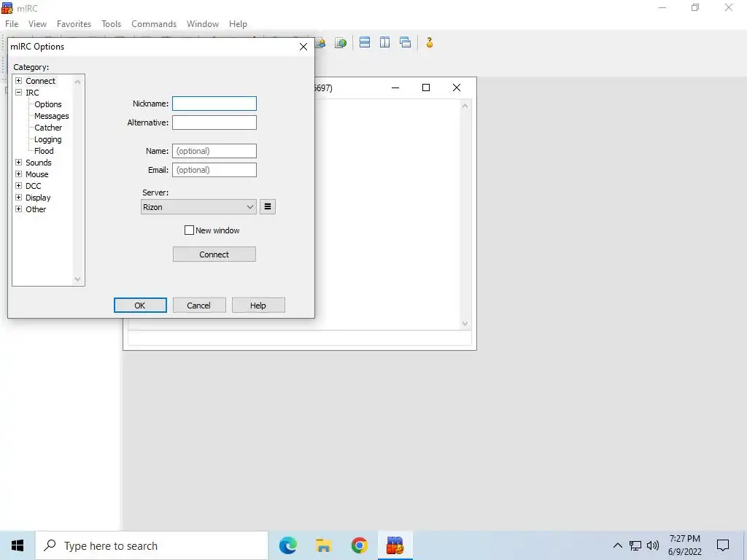
Task: Expand the Mouse category
Action: 18,174
